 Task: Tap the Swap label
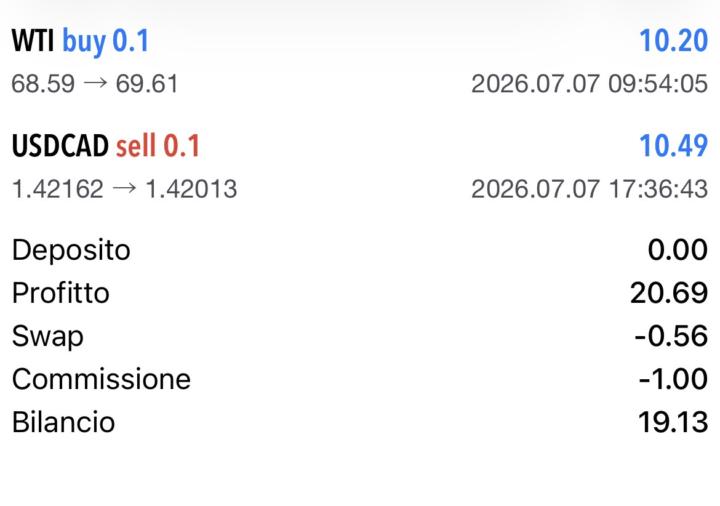48,337
